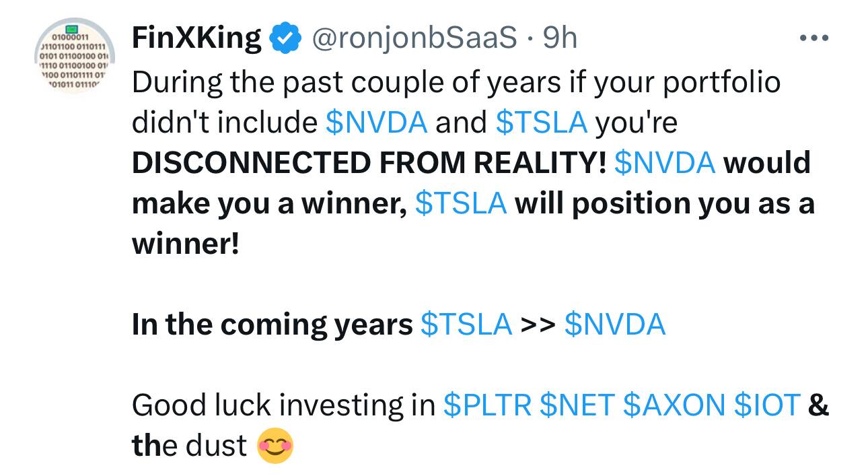Select $TSLA cashtag right before 'you're'
The width and height of the screenshot is (868, 476).
point(542,122)
